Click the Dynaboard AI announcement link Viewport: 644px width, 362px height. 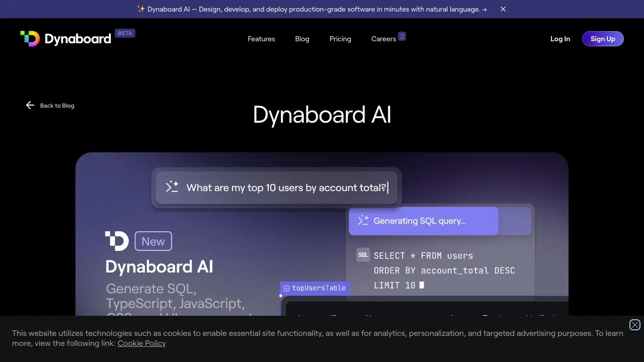(312, 9)
